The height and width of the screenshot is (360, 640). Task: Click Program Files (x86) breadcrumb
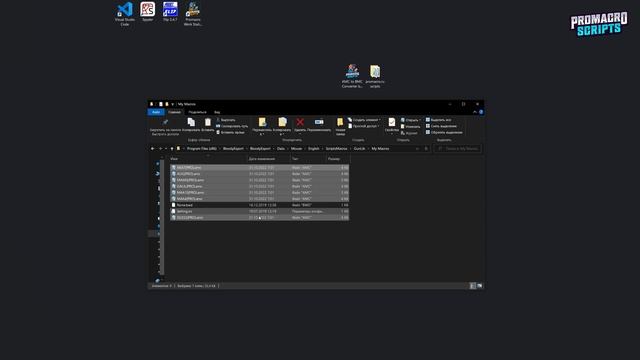click(x=202, y=149)
